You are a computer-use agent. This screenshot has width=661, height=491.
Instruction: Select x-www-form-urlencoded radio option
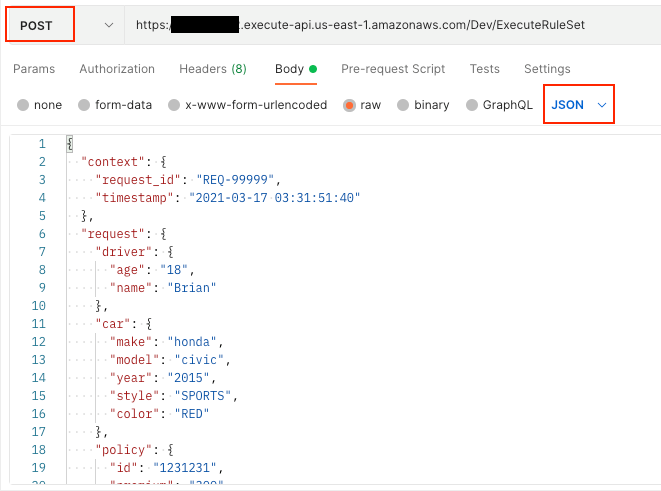(x=174, y=105)
